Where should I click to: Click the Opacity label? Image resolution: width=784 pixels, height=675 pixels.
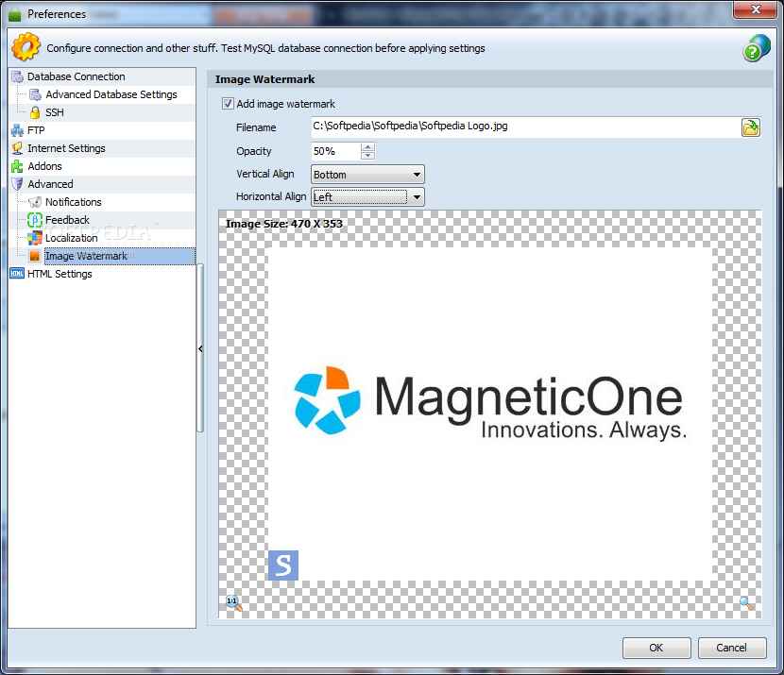click(253, 151)
